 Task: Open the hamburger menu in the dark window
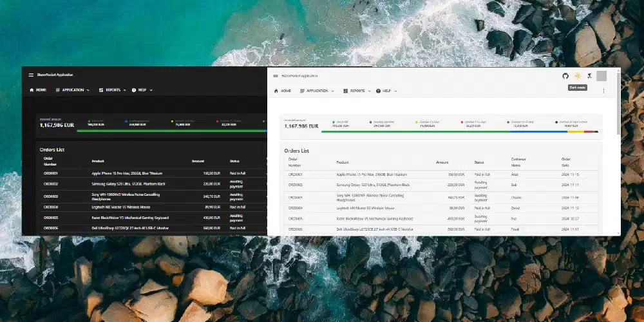click(x=30, y=75)
